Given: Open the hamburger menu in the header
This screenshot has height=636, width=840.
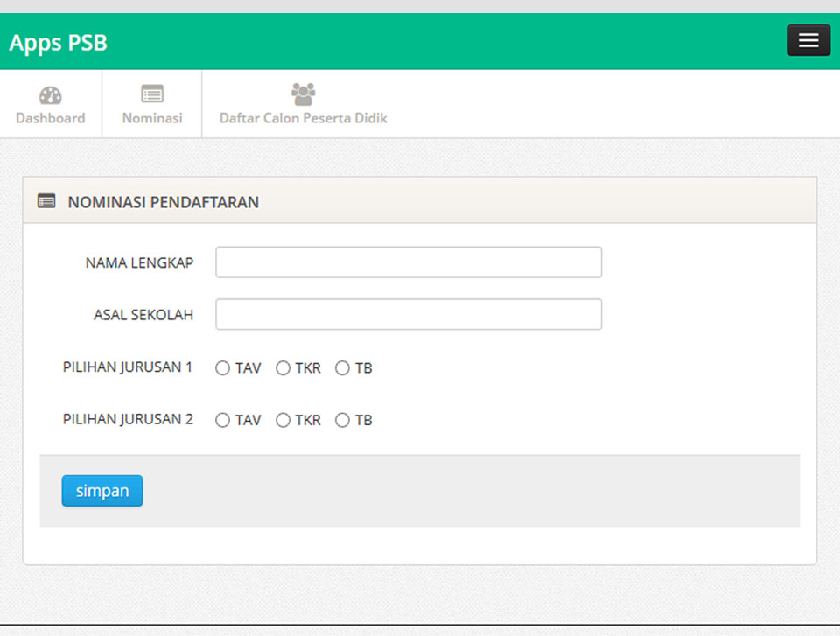Looking at the screenshot, I should pos(808,40).
